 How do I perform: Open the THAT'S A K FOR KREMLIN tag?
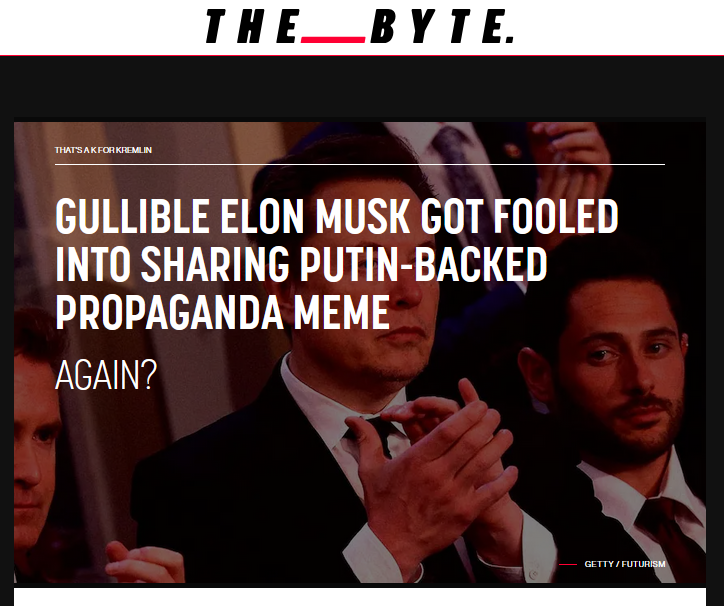coord(103,150)
